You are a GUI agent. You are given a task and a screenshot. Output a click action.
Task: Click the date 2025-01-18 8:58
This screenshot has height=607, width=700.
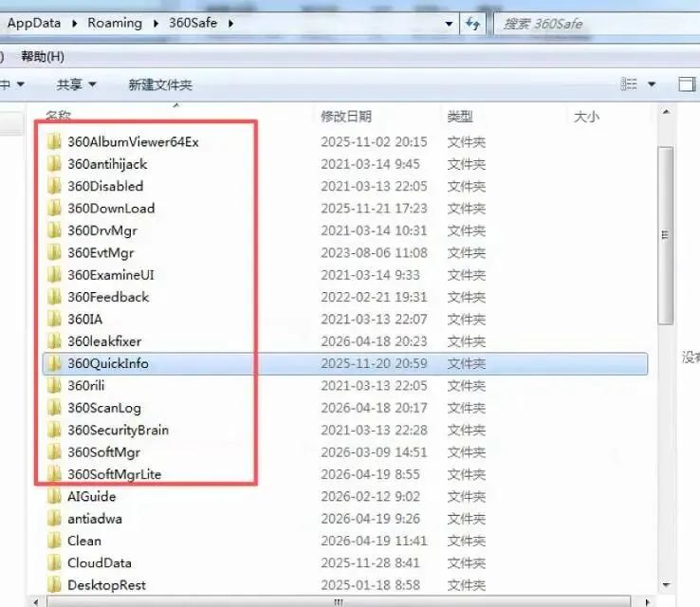click(x=370, y=585)
